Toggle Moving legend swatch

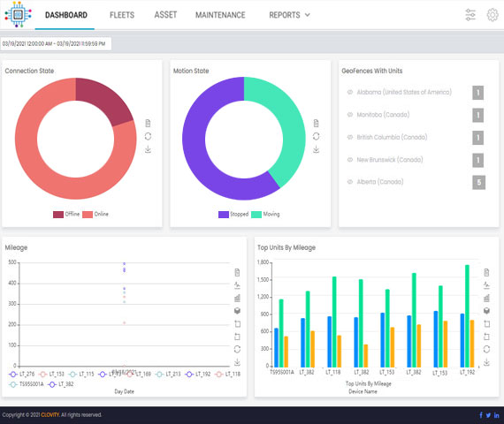click(x=256, y=215)
